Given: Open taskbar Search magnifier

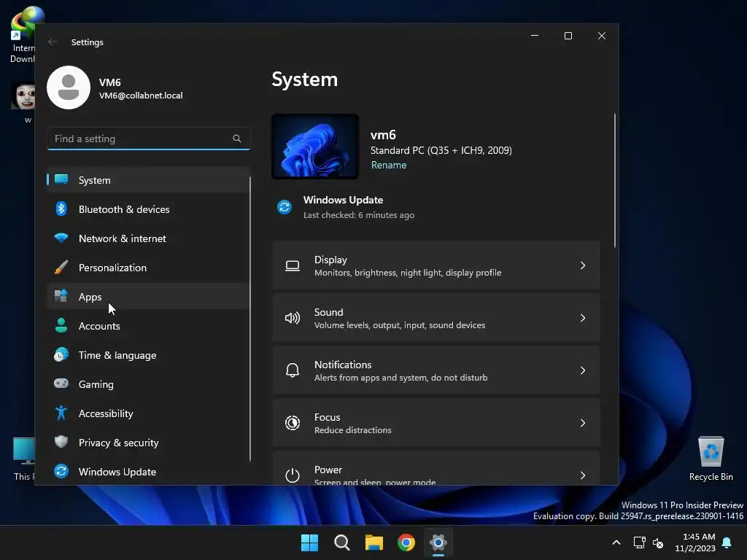Looking at the screenshot, I should pos(342,542).
